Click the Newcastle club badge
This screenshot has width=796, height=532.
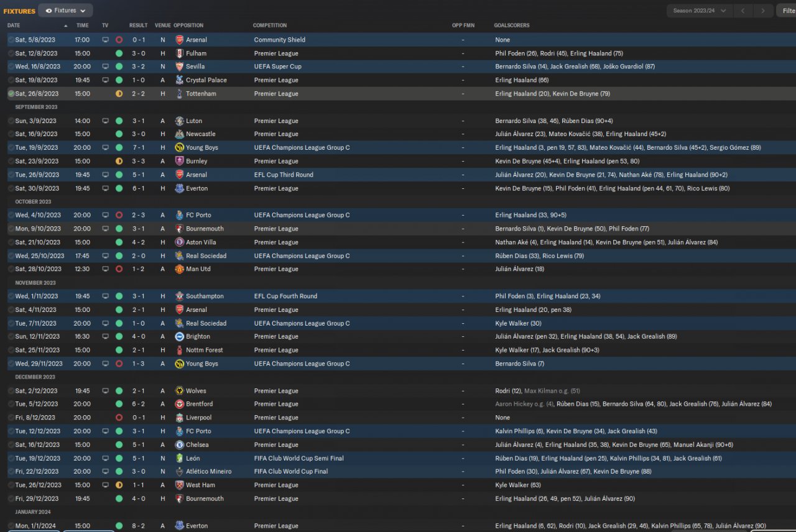pos(180,134)
